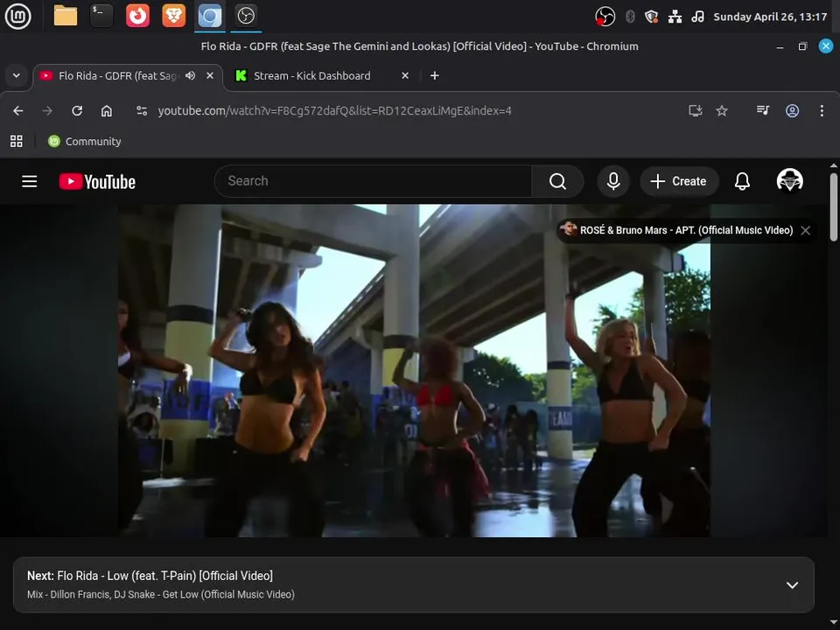Image resolution: width=840 pixels, height=630 pixels.
Task: Launch the red-orange browser icon in the panel
Action: tap(137, 16)
